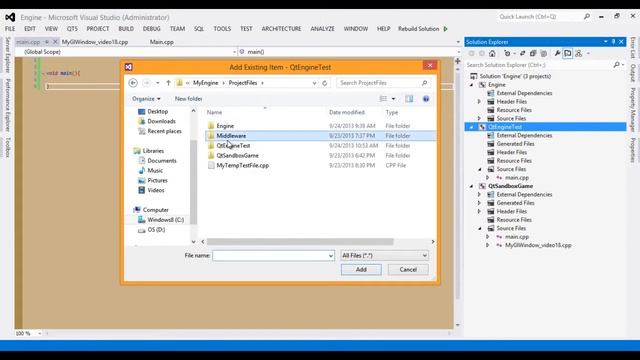This screenshot has height=360, width=640.
Task: Open the recent locations dropdown arrow
Action: click(x=158, y=83)
